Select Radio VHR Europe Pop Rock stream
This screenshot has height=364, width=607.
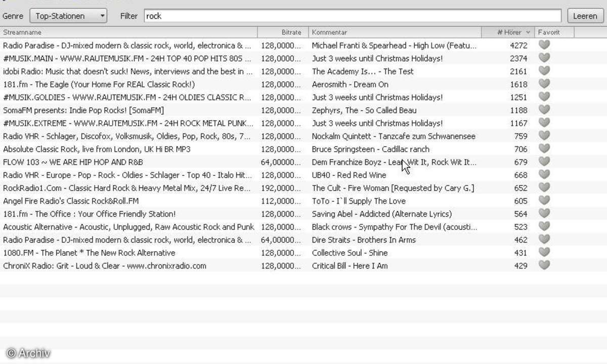[127, 175]
